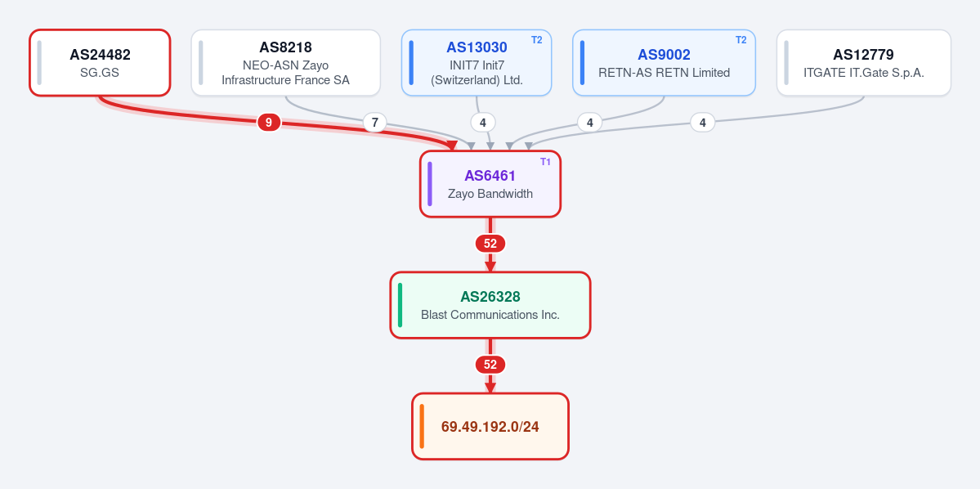Click the 69.49.192.0/24 prefix node
980x489 pixels.
[x=490, y=427]
